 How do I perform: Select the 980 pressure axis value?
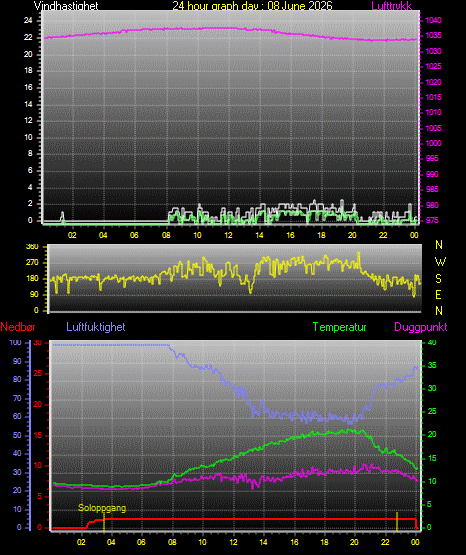point(432,205)
